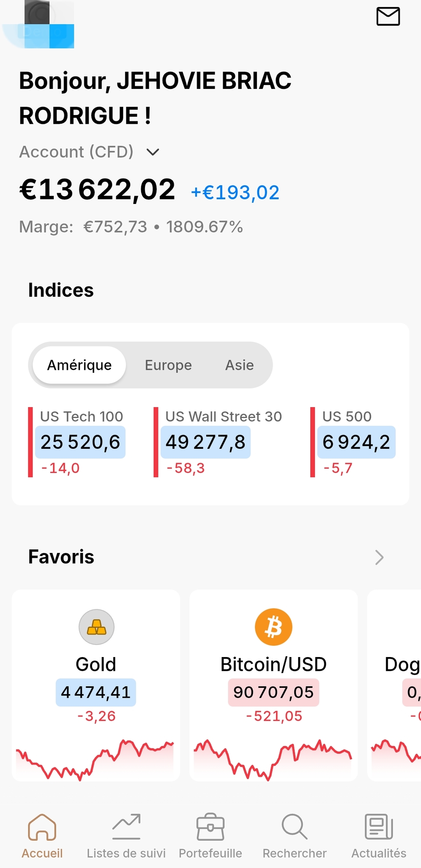This screenshot has height=868, width=421.
Task: Open the US Wall Street 30 index
Action: point(206,442)
